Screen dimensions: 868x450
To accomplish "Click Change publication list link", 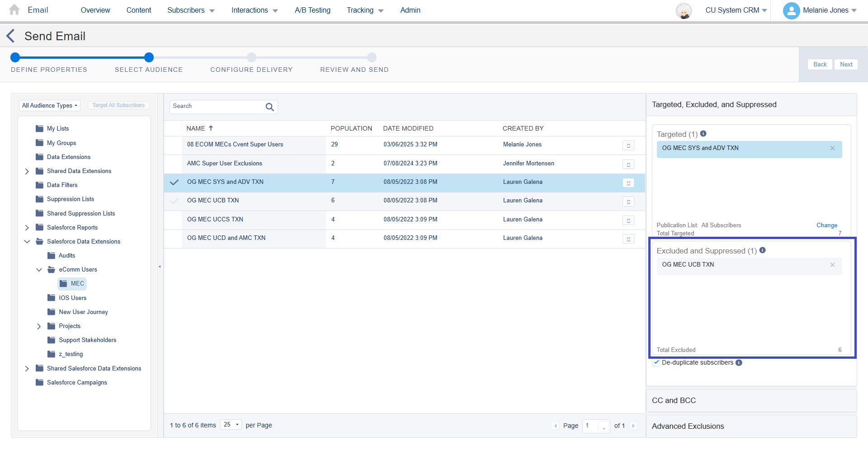I will coord(826,225).
